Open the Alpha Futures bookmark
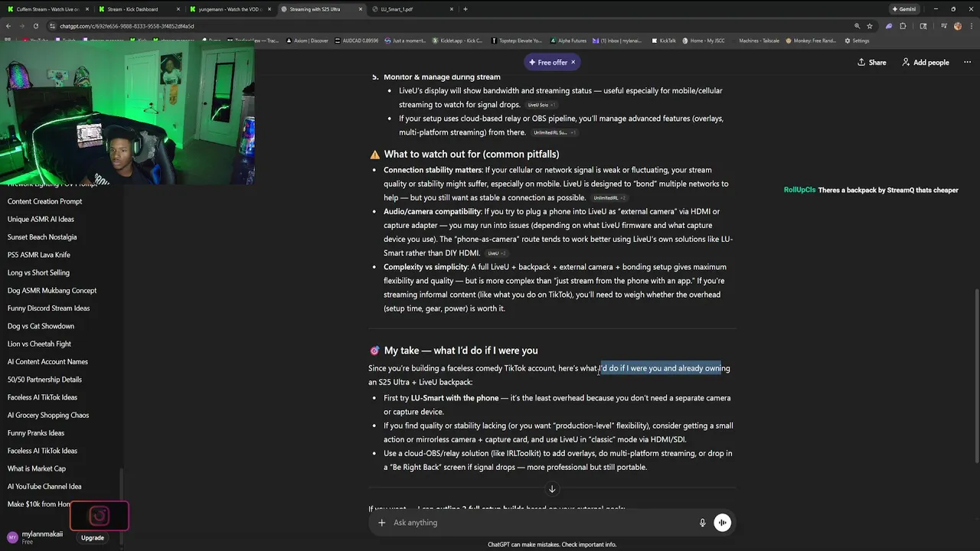 (570, 41)
